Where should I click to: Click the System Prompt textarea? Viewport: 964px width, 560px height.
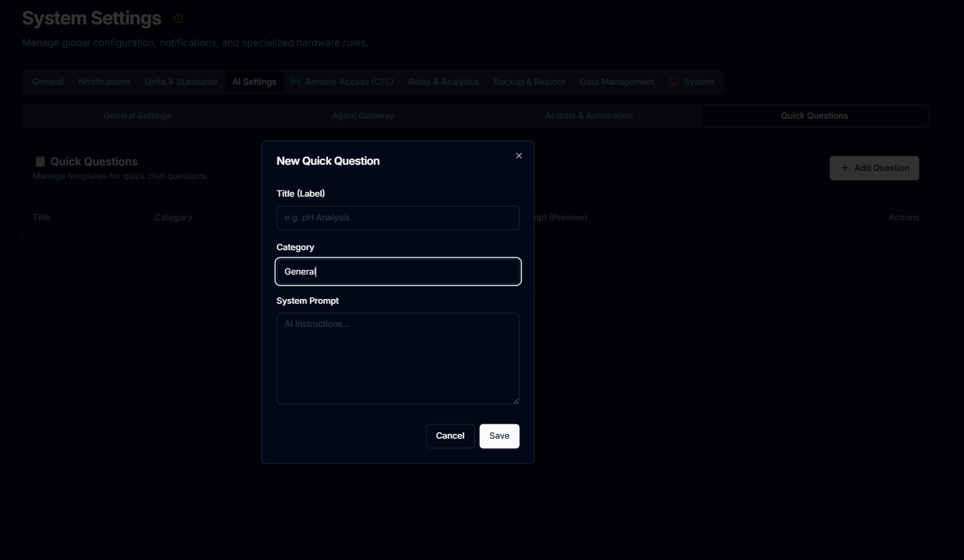coord(398,359)
